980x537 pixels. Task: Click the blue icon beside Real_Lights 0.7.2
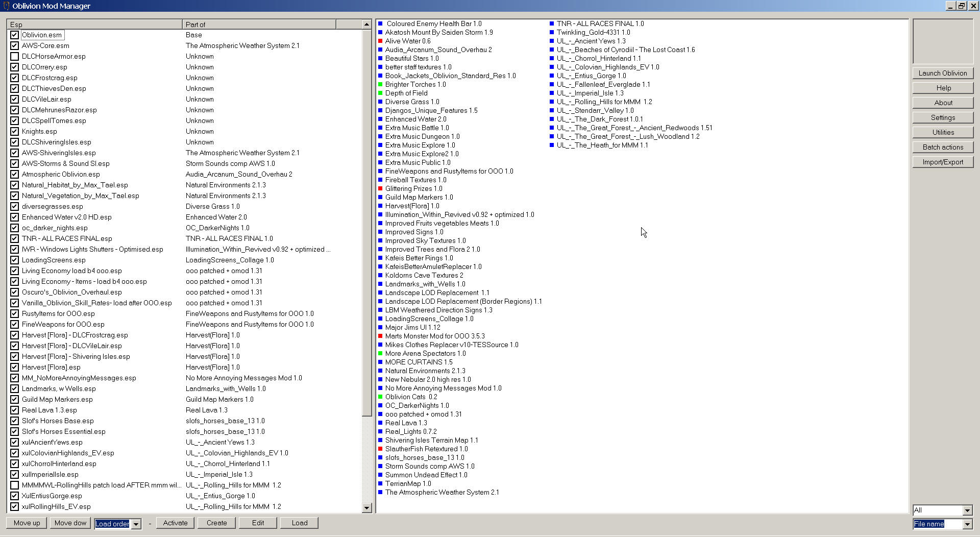380,431
